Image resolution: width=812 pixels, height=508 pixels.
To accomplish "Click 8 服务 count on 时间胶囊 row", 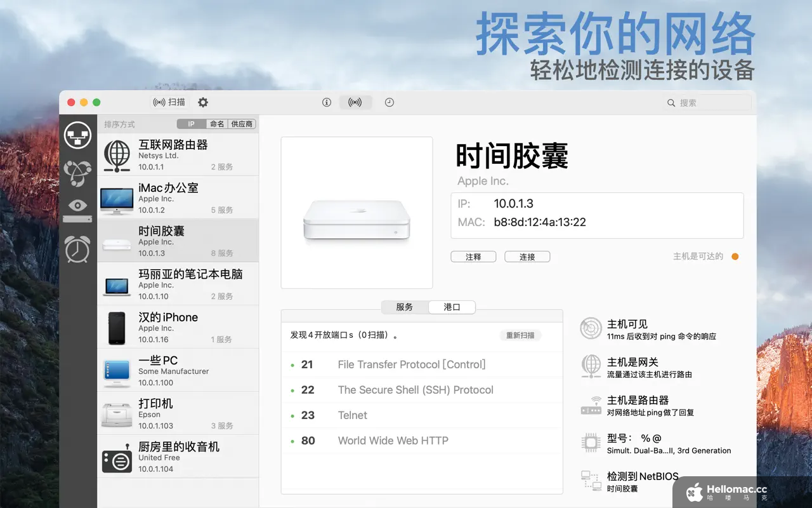I will [x=222, y=253].
